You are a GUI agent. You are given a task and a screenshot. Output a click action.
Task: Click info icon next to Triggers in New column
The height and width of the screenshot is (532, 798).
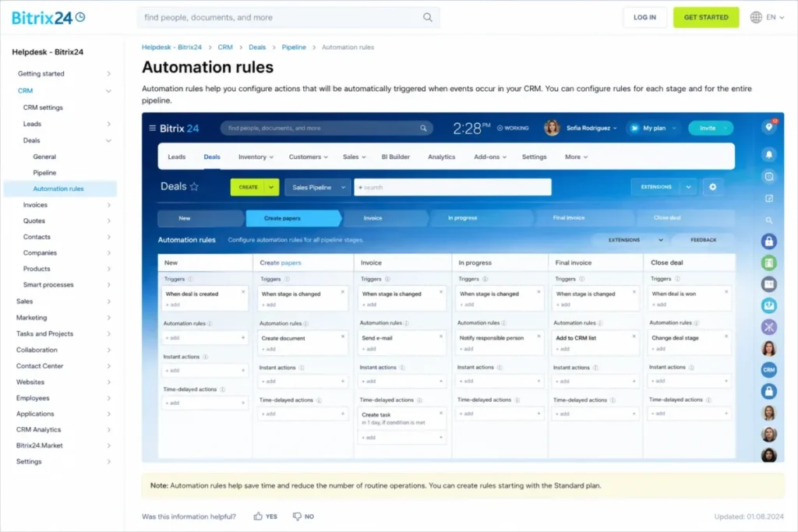click(x=190, y=279)
